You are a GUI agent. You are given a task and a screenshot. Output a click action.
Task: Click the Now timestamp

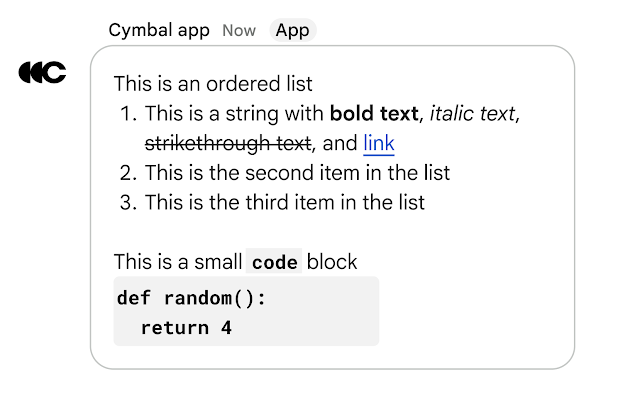[239, 30]
